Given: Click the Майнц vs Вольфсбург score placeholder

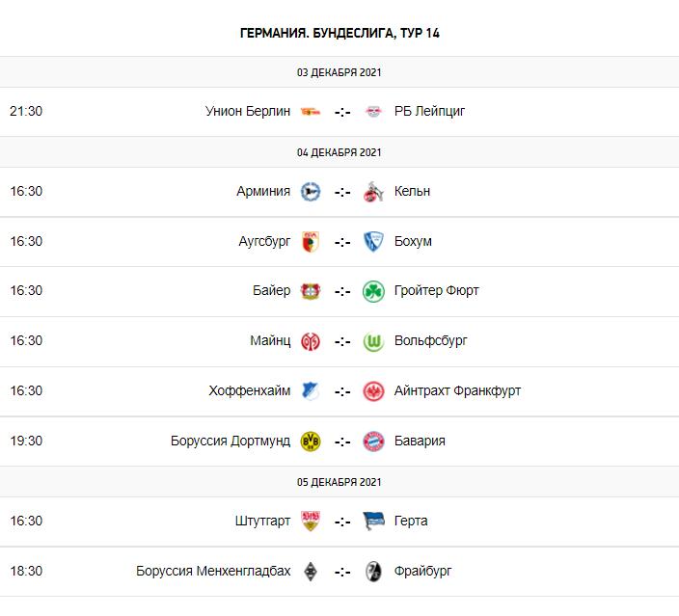Looking at the screenshot, I should pos(341,341).
